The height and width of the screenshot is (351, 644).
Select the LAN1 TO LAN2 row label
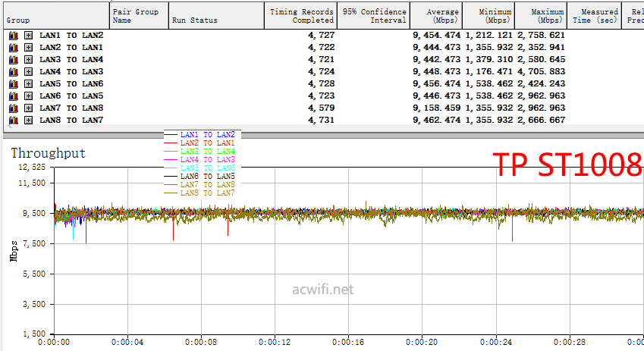(x=71, y=36)
